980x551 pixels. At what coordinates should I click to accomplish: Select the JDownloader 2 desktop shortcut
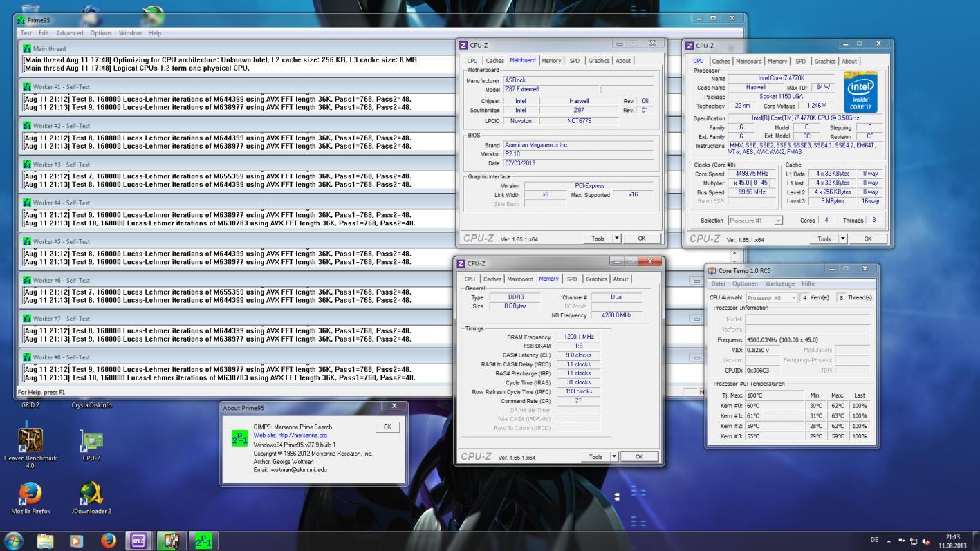coord(91,499)
